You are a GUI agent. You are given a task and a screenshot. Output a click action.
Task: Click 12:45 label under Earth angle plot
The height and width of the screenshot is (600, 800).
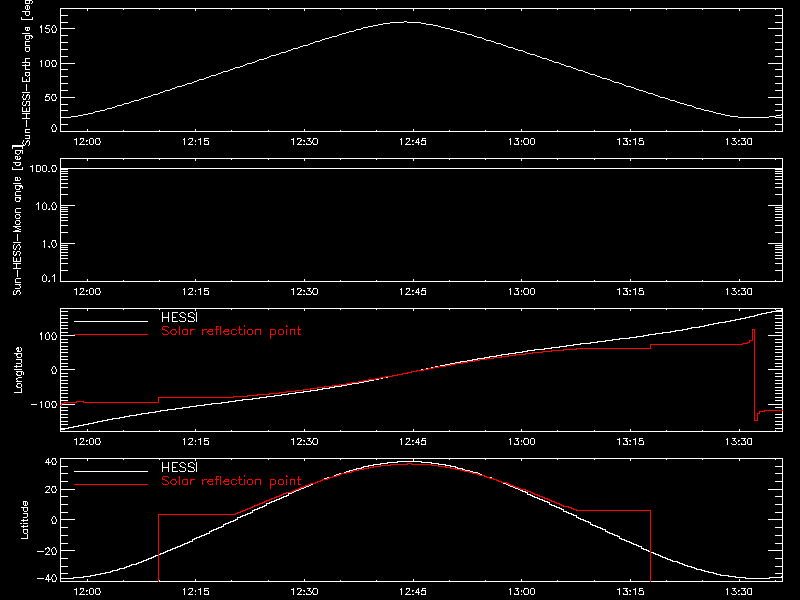tap(413, 141)
